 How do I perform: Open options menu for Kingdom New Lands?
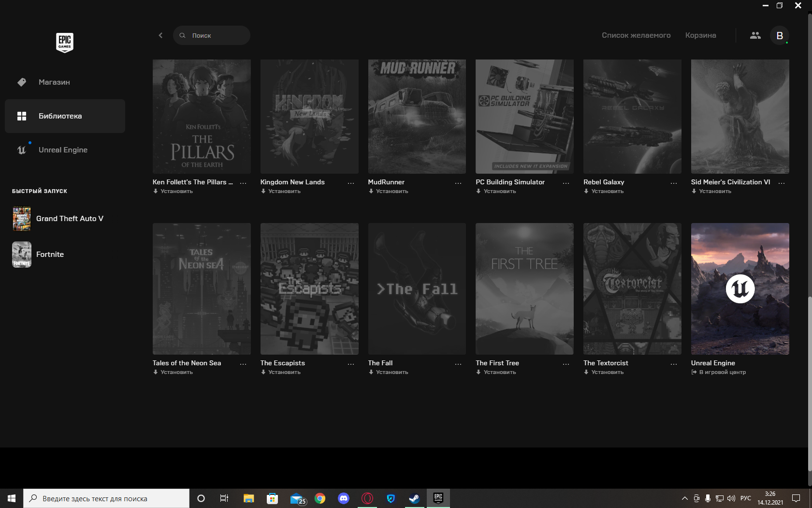[351, 183]
